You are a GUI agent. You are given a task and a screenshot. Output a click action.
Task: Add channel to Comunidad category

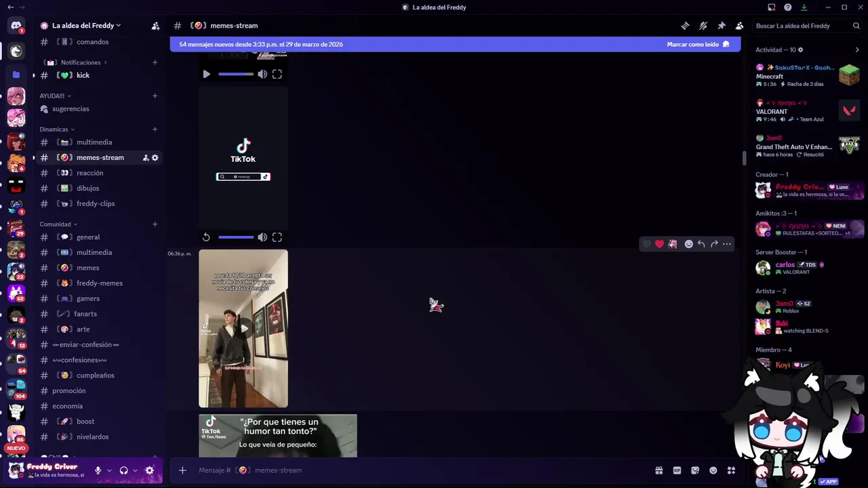click(155, 224)
